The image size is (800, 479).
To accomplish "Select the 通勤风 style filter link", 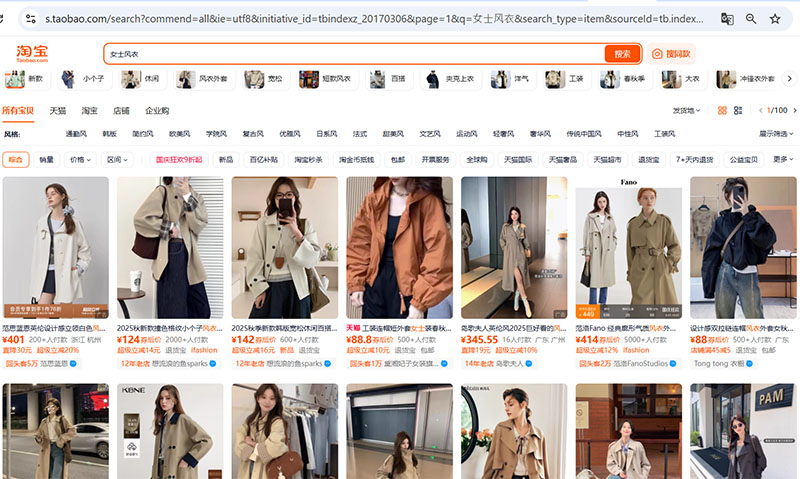I will click(x=76, y=134).
